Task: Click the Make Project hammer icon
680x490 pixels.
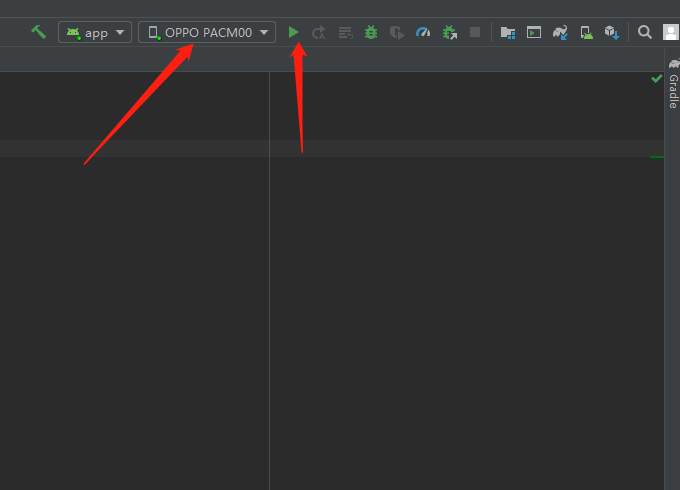Action: click(x=39, y=32)
